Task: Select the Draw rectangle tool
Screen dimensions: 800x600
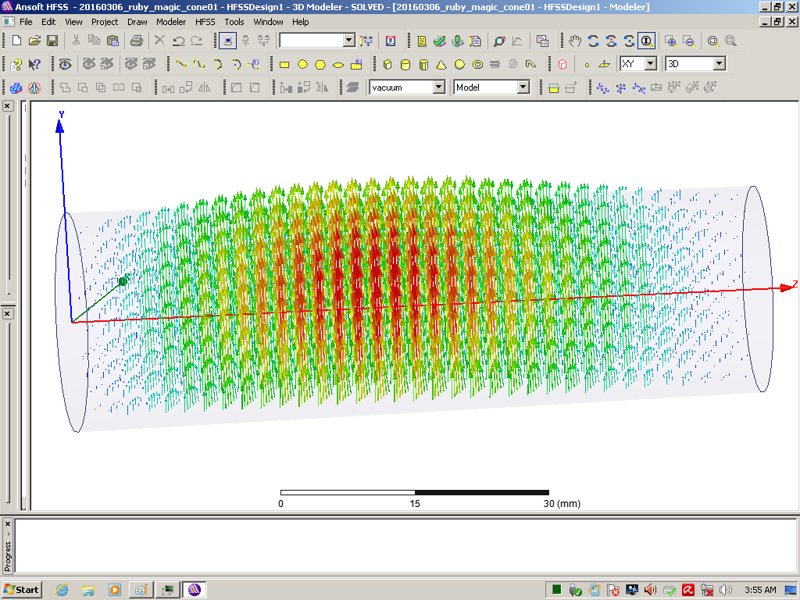Action: coord(284,64)
